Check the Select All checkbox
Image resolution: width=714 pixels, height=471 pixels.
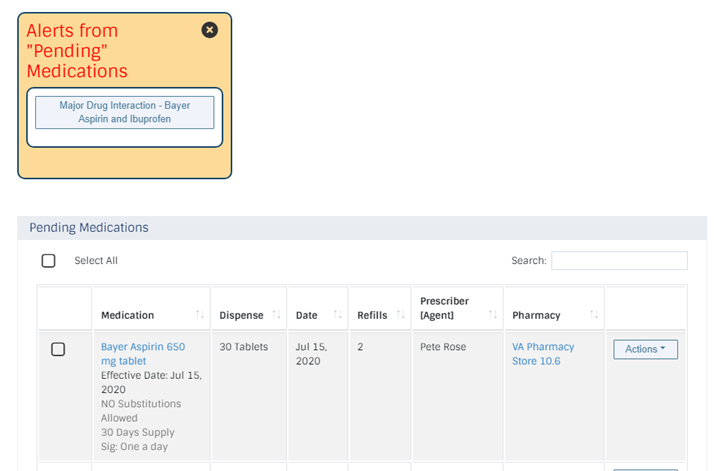click(x=48, y=261)
